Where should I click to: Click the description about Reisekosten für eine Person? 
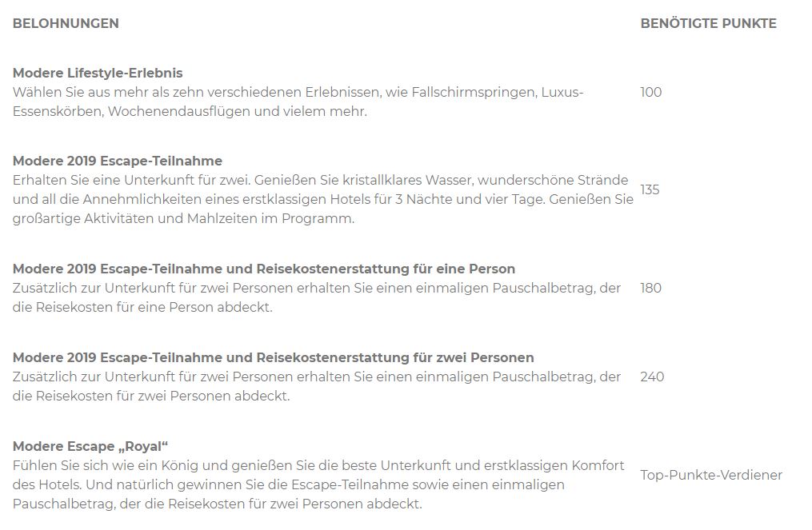[x=317, y=297]
